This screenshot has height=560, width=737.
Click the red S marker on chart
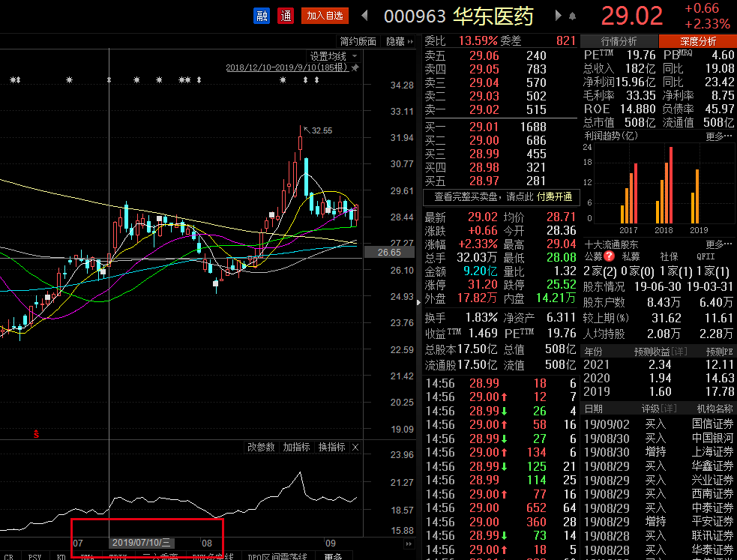tap(36, 434)
